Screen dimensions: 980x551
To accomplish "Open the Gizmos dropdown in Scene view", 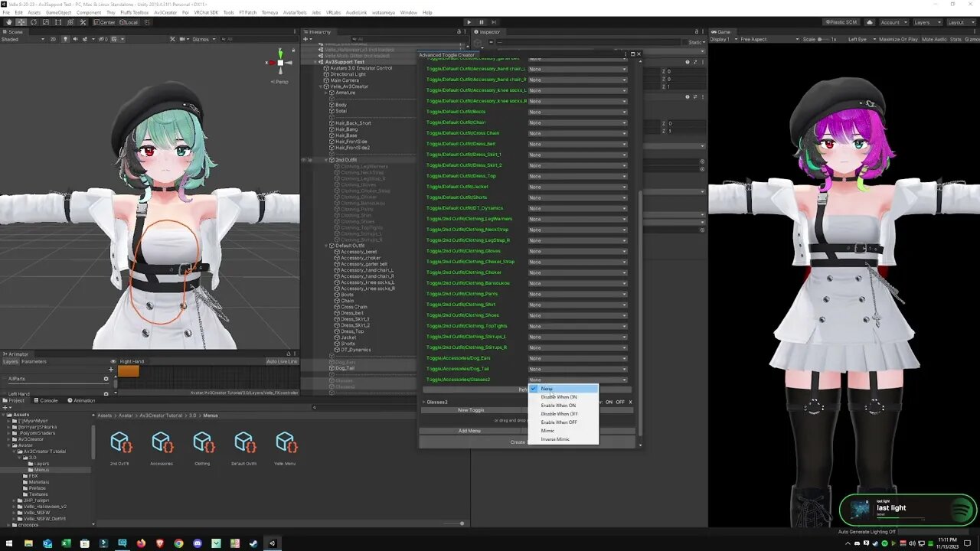I will point(203,39).
